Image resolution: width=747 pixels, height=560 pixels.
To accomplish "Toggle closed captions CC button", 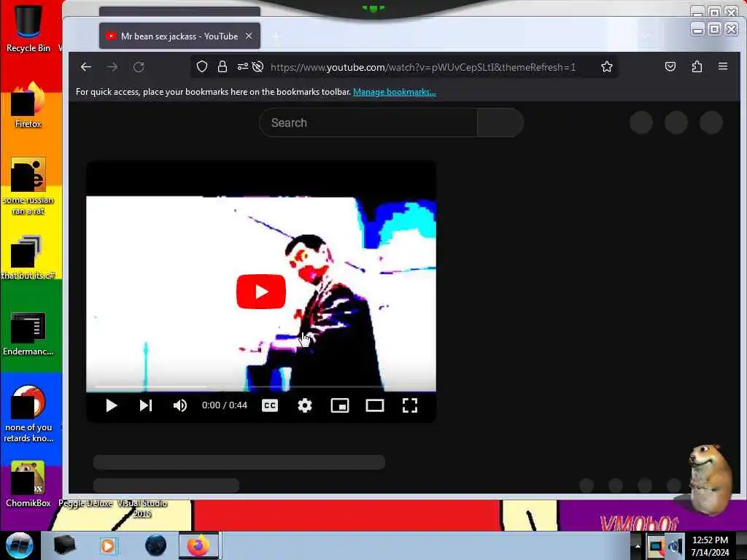I will (270, 405).
